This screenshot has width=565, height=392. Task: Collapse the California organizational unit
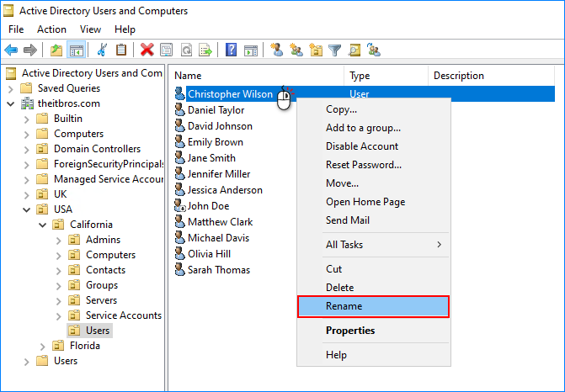[42, 225]
